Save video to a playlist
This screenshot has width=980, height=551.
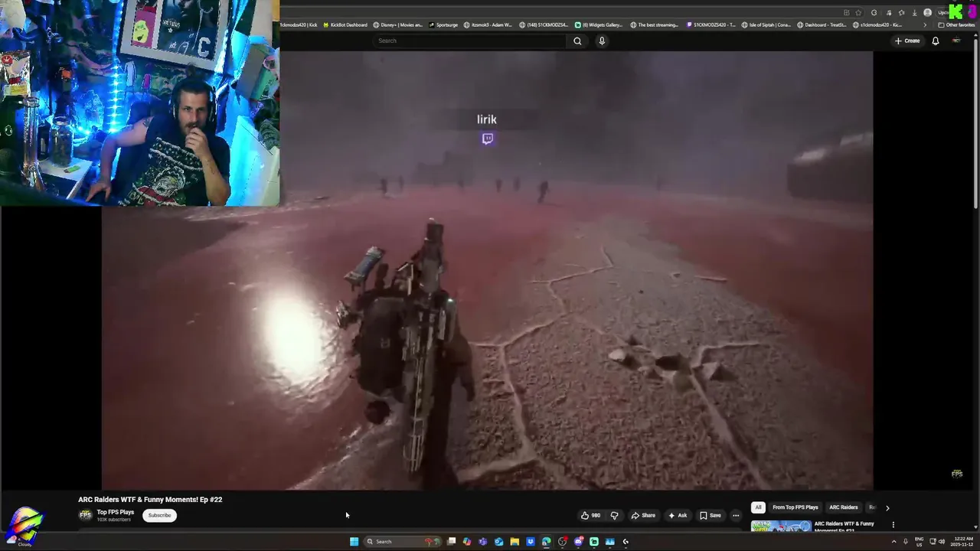click(x=710, y=515)
